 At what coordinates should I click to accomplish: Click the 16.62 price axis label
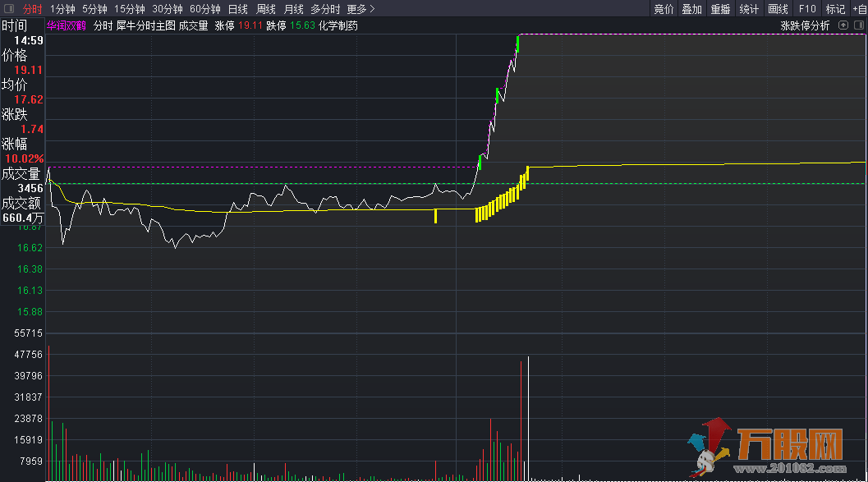coord(30,247)
